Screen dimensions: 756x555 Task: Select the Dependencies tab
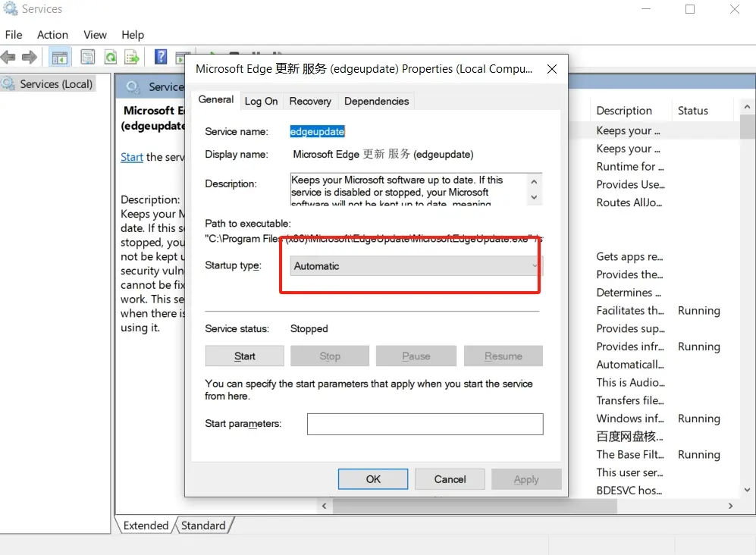[x=376, y=102]
